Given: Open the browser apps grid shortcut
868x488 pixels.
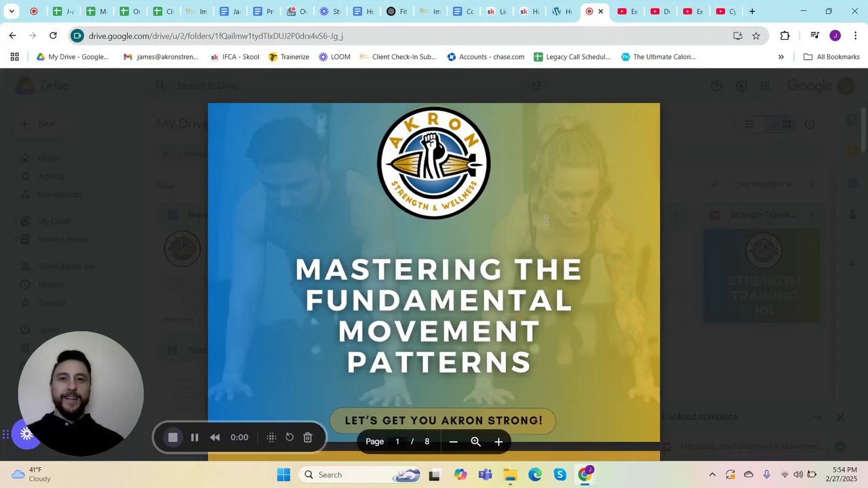Looking at the screenshot, I should tap(14, 57).
